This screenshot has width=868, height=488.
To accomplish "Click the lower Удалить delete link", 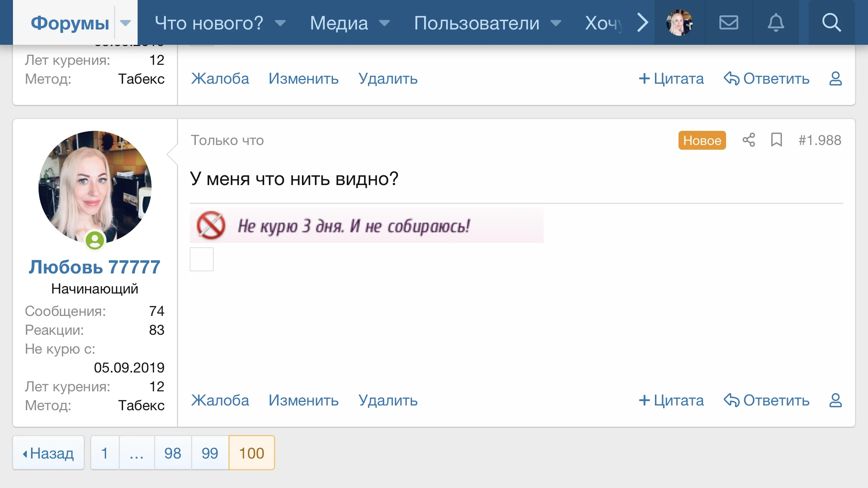I will pyautogui.click(x=388, y=400).
